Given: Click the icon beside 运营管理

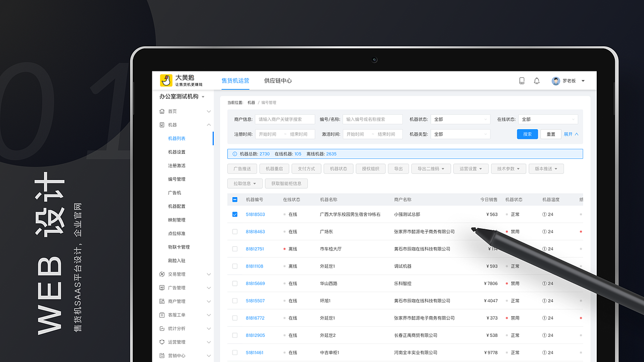Looking at the screenshot, I should 162,342.
